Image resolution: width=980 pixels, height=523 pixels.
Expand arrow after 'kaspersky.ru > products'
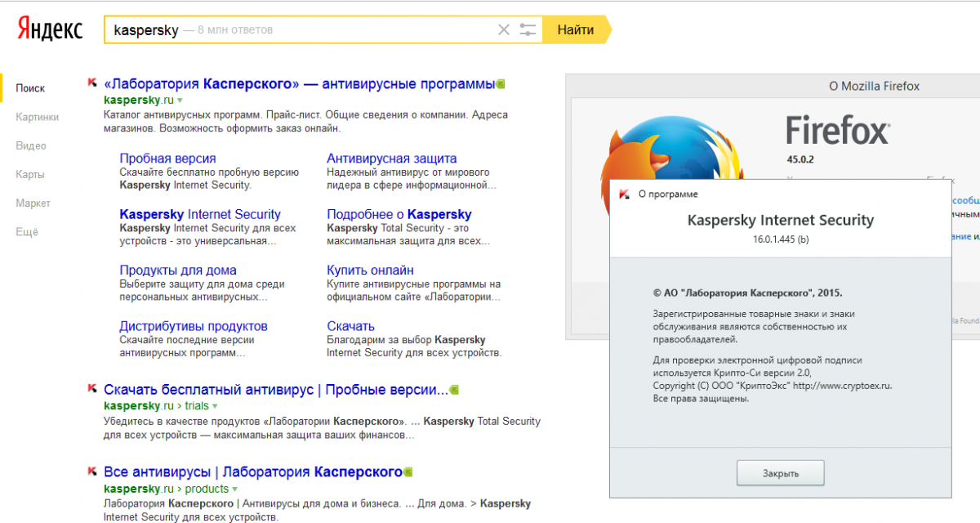(234, 489)
